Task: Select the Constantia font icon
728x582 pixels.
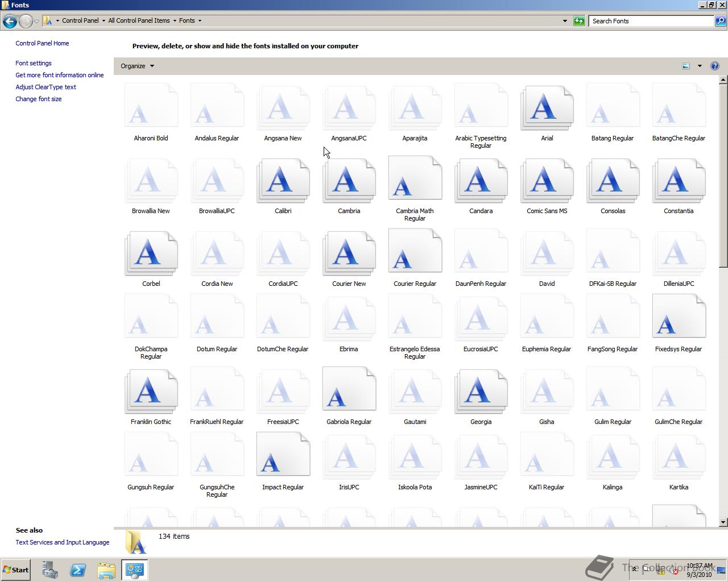Action: click(x=679, y=180)
